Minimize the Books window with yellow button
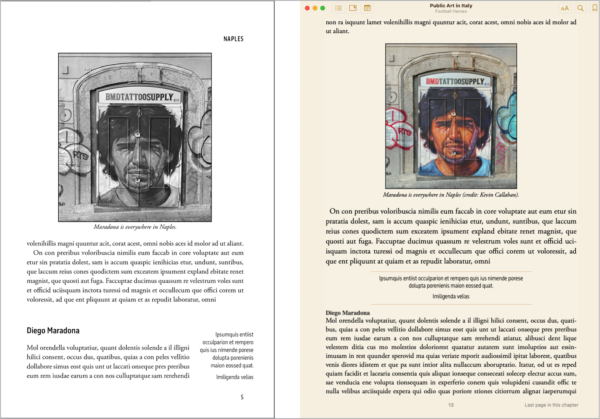Image resolution: width=600 pixels, height=419 pixels. (x=315, y=8)
